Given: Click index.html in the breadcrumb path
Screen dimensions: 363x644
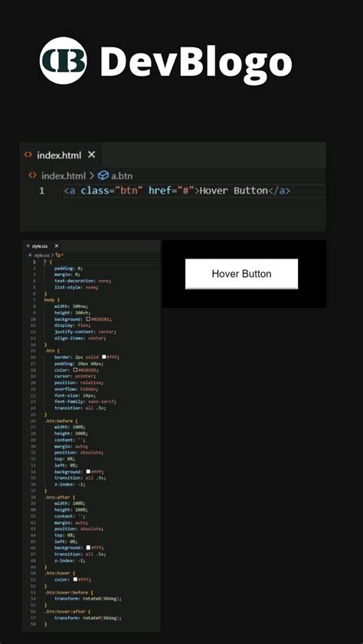Looking at the screenshot, I should pos(63,176).
